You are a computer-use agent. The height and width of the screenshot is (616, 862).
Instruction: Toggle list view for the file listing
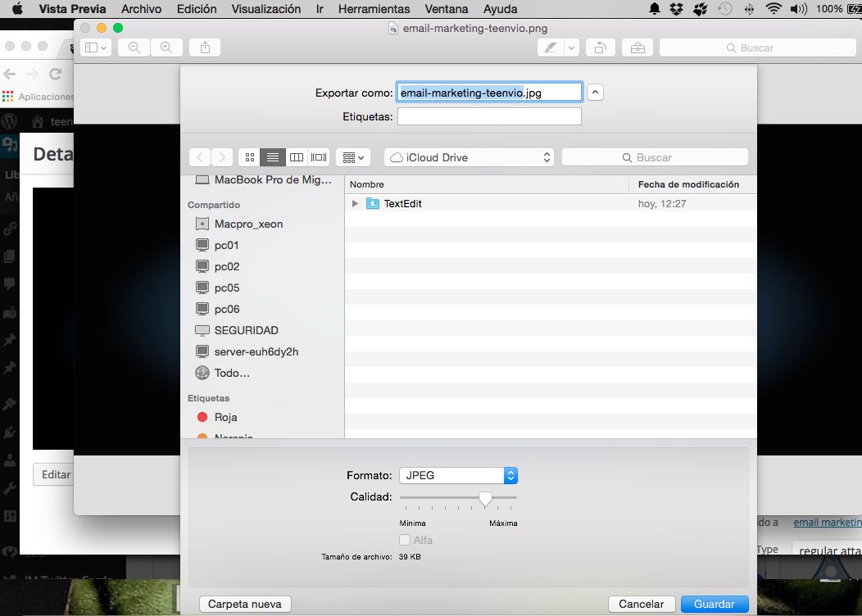point(272,156)
